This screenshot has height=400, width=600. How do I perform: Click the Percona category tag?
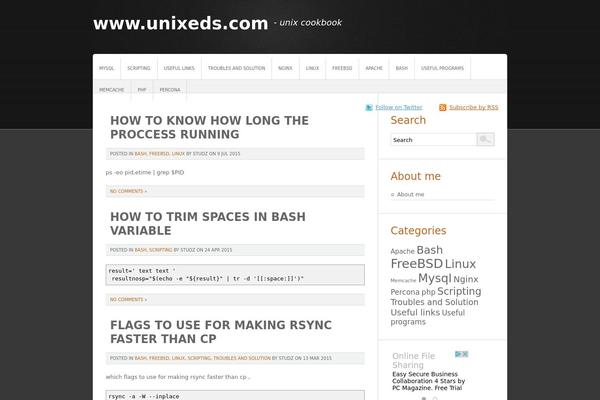pos(405,292)
